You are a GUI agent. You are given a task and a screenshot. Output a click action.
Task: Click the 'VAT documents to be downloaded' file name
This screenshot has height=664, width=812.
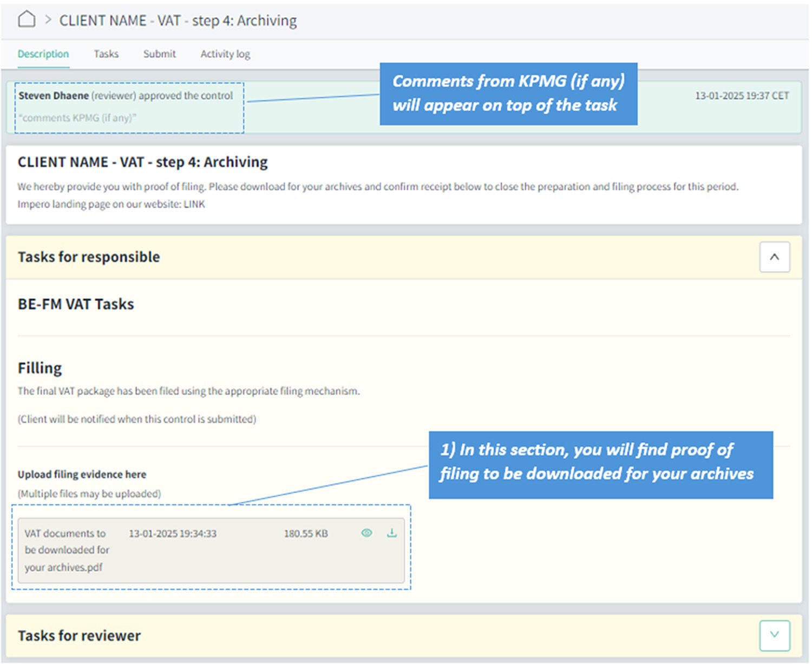67,550
